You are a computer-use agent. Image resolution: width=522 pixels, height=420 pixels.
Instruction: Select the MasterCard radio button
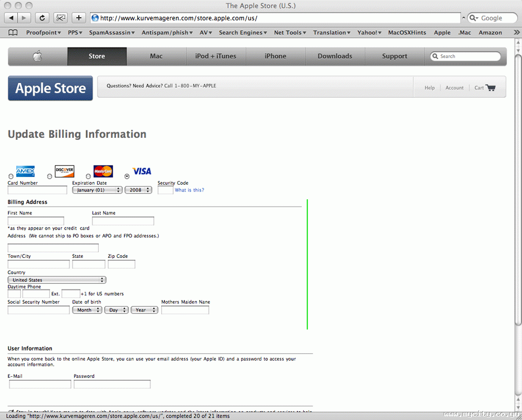coord(88,176)
